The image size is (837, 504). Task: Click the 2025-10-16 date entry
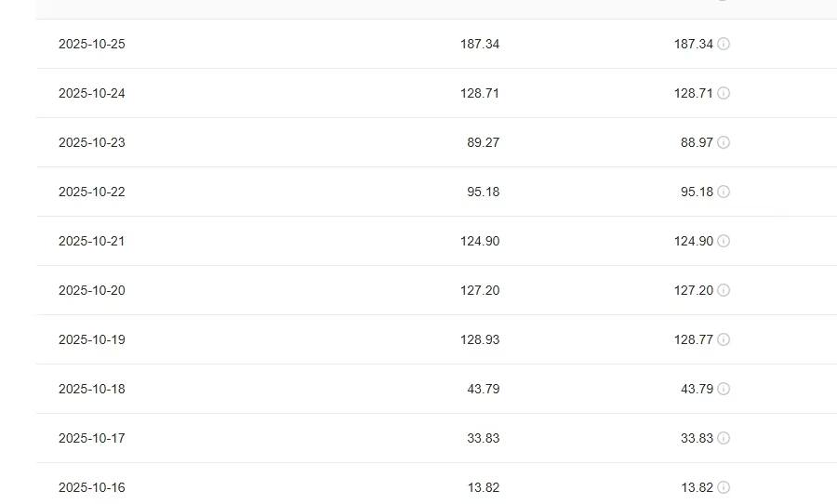[x=91, y=487]
